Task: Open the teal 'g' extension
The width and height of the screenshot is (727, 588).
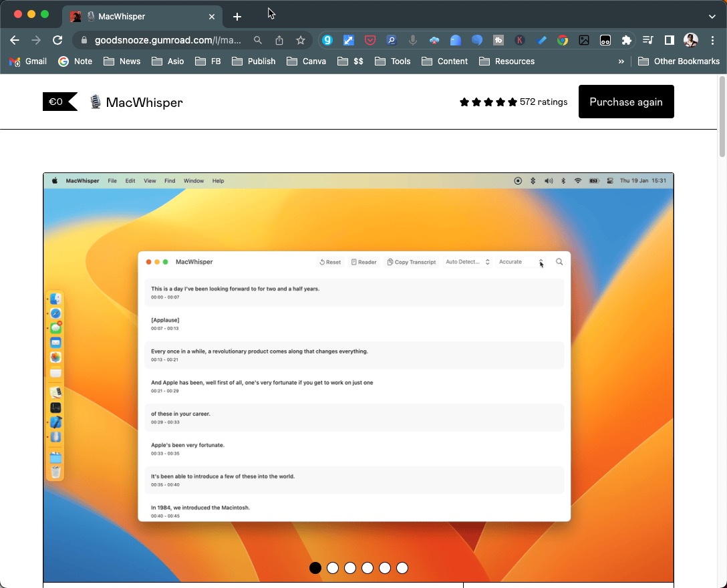Action: [x=327, y=40]
